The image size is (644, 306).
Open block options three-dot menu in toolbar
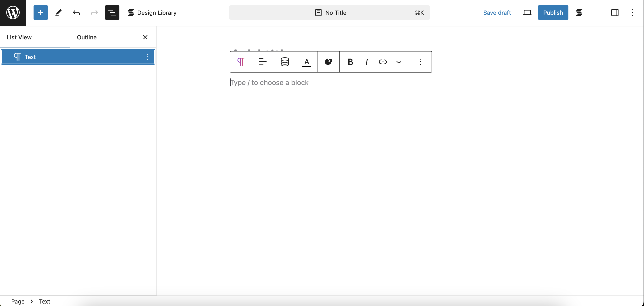coord(421,62)
